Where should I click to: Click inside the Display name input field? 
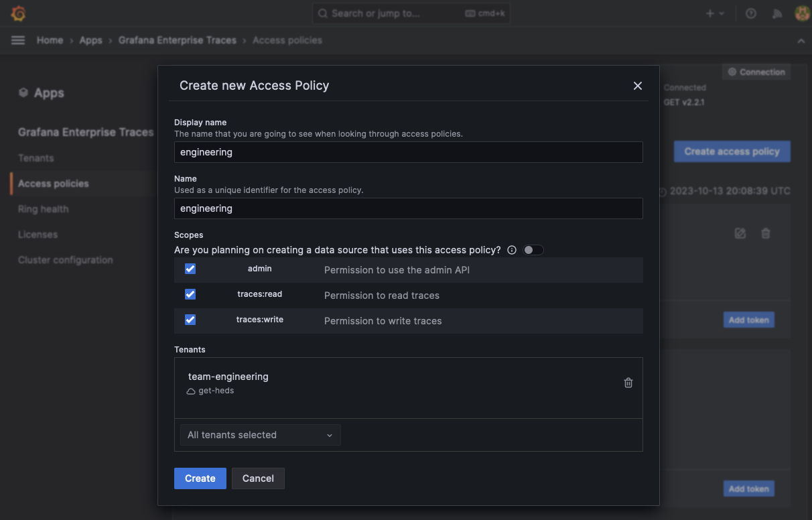[408, 152]
